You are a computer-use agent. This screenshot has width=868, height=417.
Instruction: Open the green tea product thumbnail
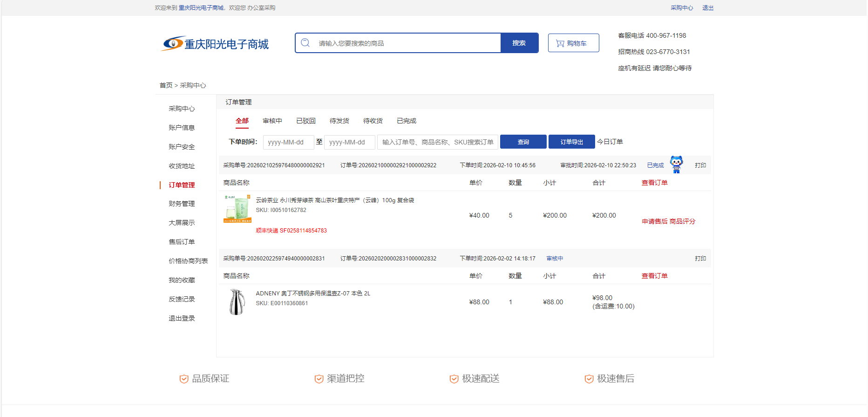[x=237, y=209]
